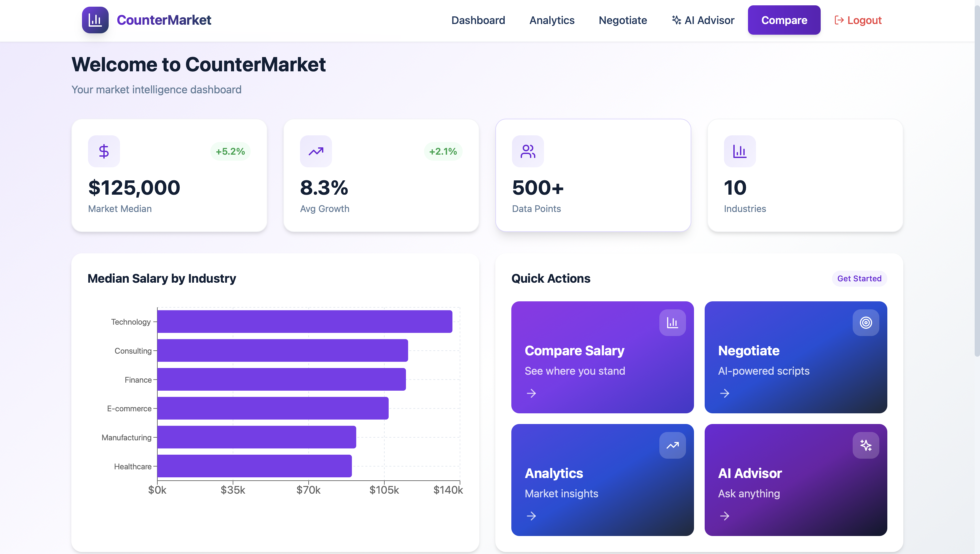Click the dollar sign icon on Market Median card

tap(104, 151)
